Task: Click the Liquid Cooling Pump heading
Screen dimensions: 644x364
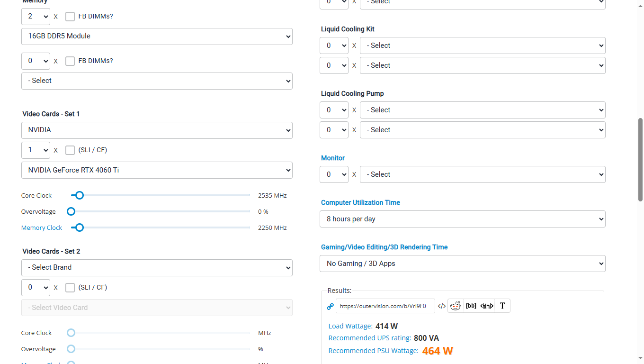Action: pyautogui.click(x=352, y=94)
